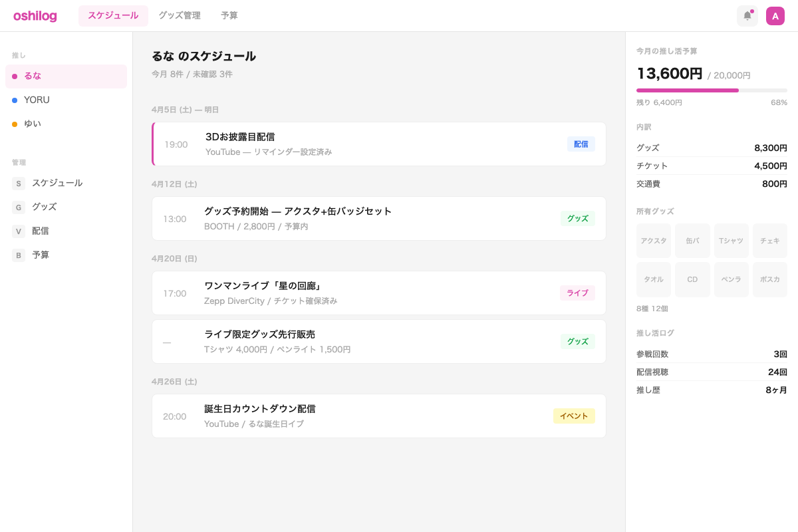
Task: Select the ペンラ goods tile
Action: (x=731, y=279)
